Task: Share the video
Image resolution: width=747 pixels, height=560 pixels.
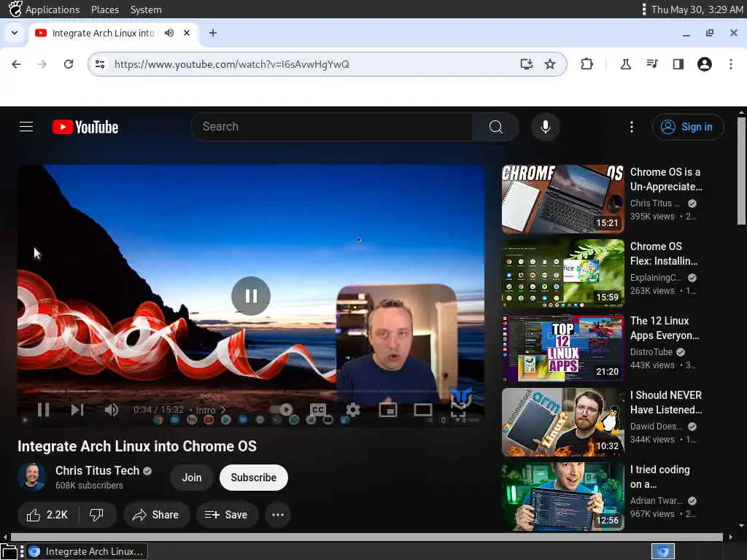Action: pyautogui.click(x=156, y=515)
